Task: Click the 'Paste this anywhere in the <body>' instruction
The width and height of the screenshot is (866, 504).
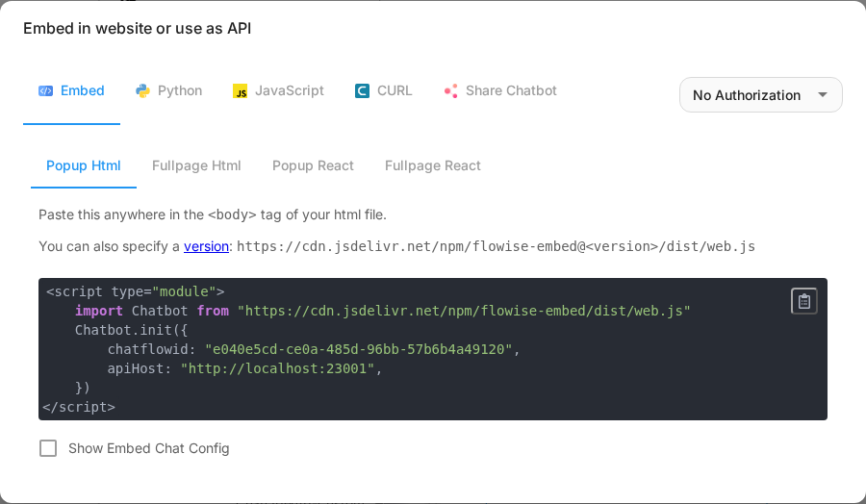Action: coord(213,214)
